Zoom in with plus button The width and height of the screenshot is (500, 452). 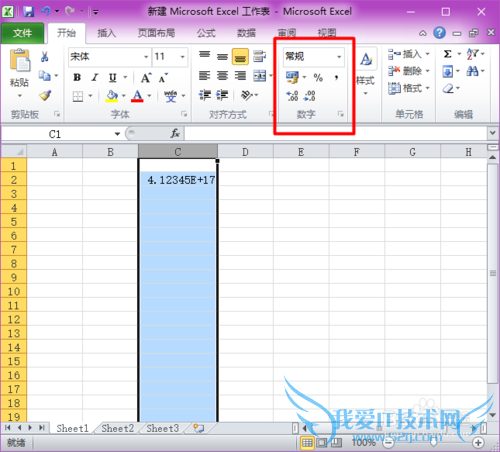[478, 443]
